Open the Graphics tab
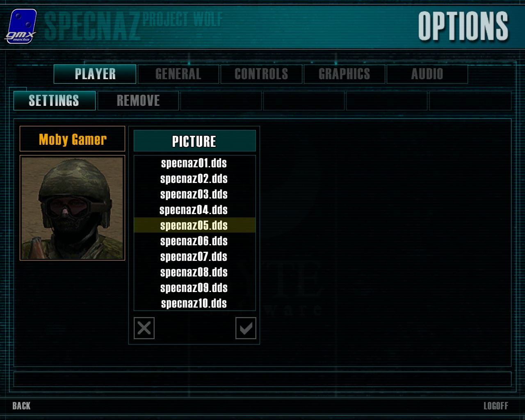The height and width of the screenshot is (420, 525). pos(344,74)
